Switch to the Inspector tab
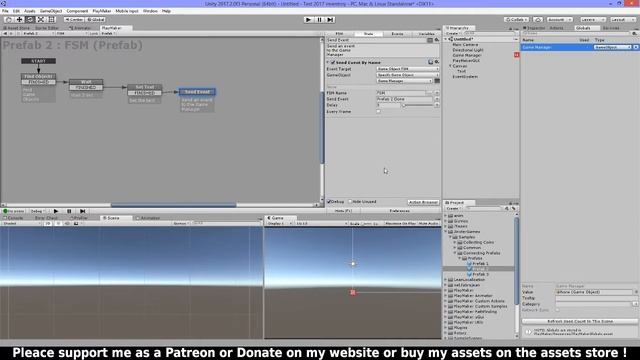Viewport: 640px width, 360px height. pos(536,28)
